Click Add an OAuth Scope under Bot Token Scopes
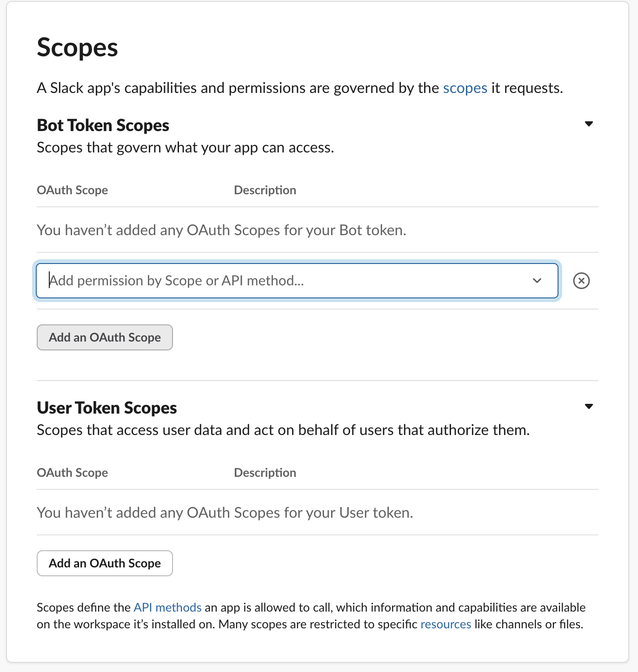The height and width of the screenshot is (672, 638). [104, 337]
